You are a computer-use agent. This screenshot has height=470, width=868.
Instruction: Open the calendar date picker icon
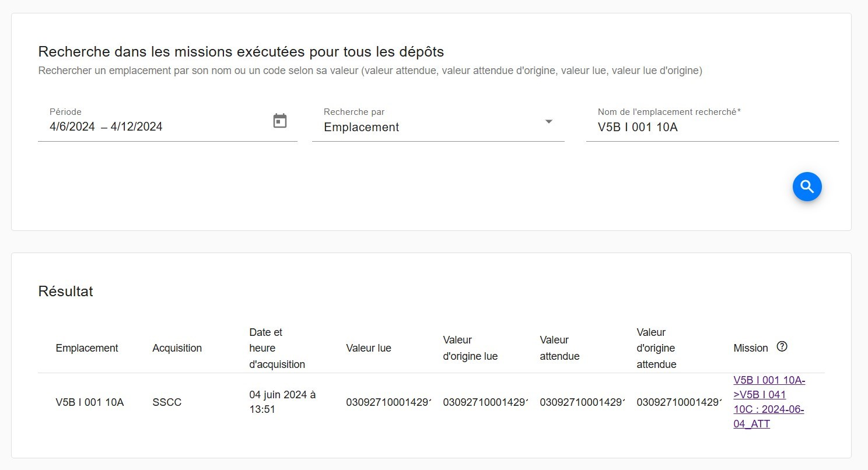point(280,121)
